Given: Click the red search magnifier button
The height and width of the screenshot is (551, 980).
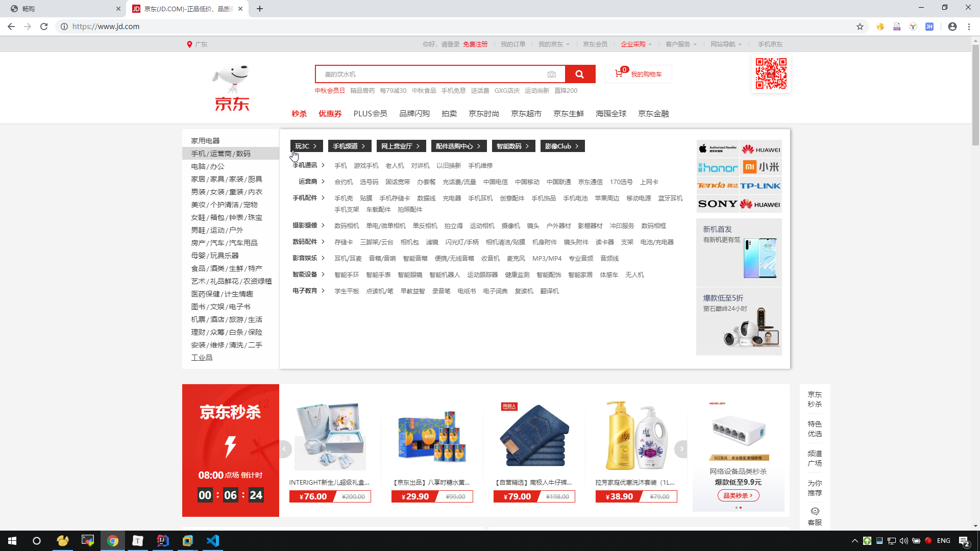Looking at the screenshot, I should [x=580, y=74].
